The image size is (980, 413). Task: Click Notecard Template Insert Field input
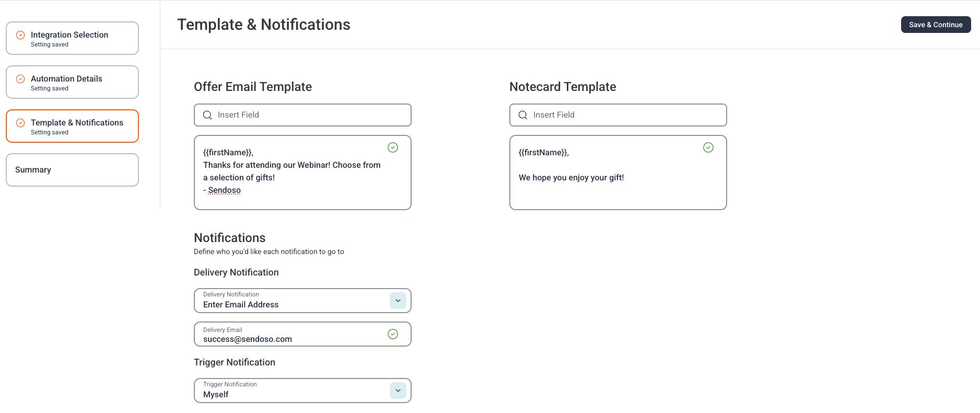coord(618,115)
